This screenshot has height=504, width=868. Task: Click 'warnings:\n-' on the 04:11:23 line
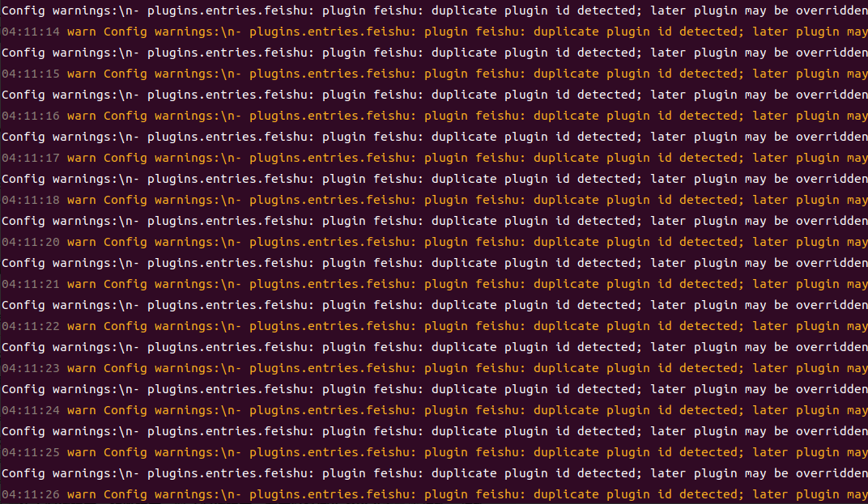coord(198,368)
